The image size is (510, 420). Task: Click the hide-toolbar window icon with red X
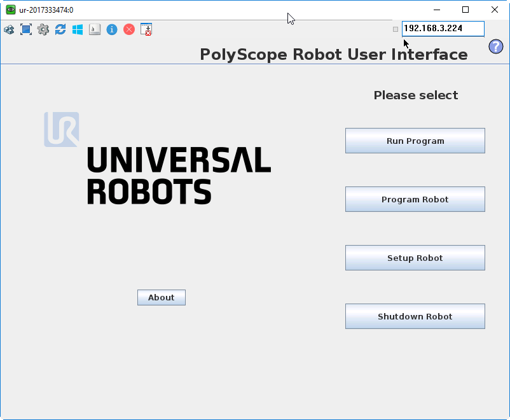[x=146, y=29]
